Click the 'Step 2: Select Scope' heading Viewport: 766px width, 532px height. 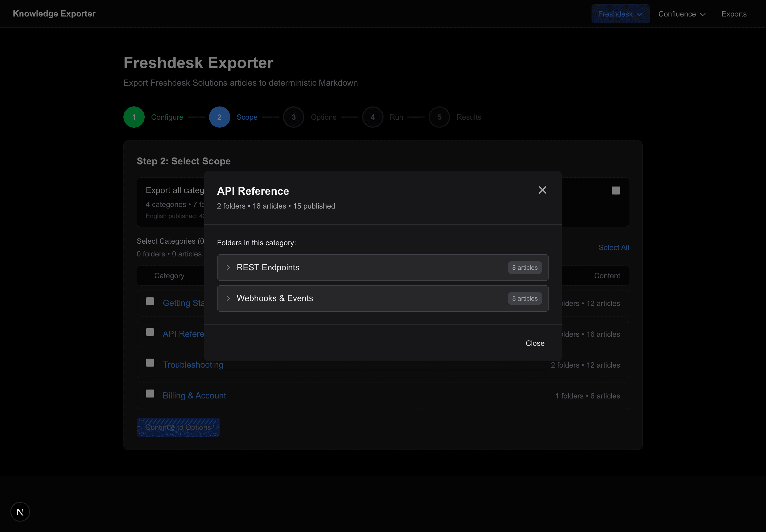coord(184,161)
